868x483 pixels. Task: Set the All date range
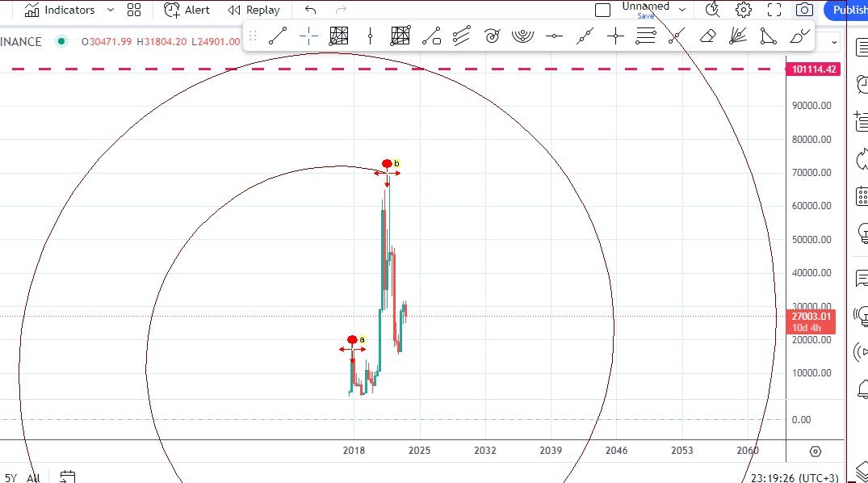tap(33, 477)
